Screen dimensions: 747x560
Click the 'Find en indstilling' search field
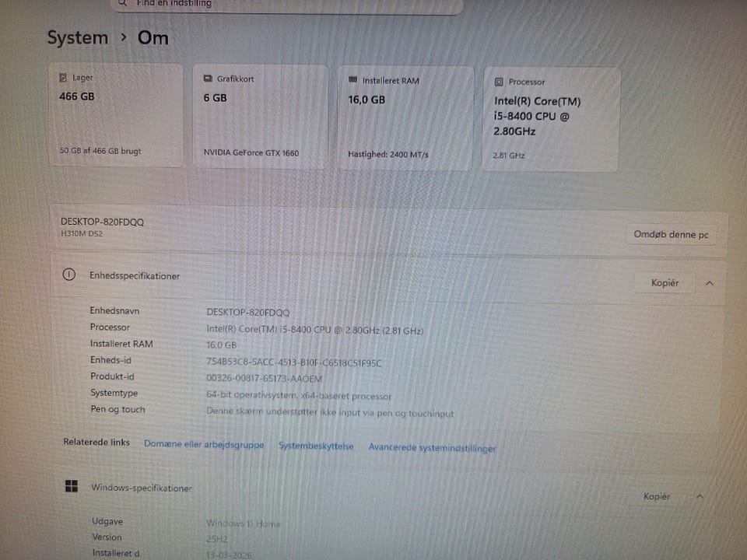pyautogui.click(x=287, y=5)
